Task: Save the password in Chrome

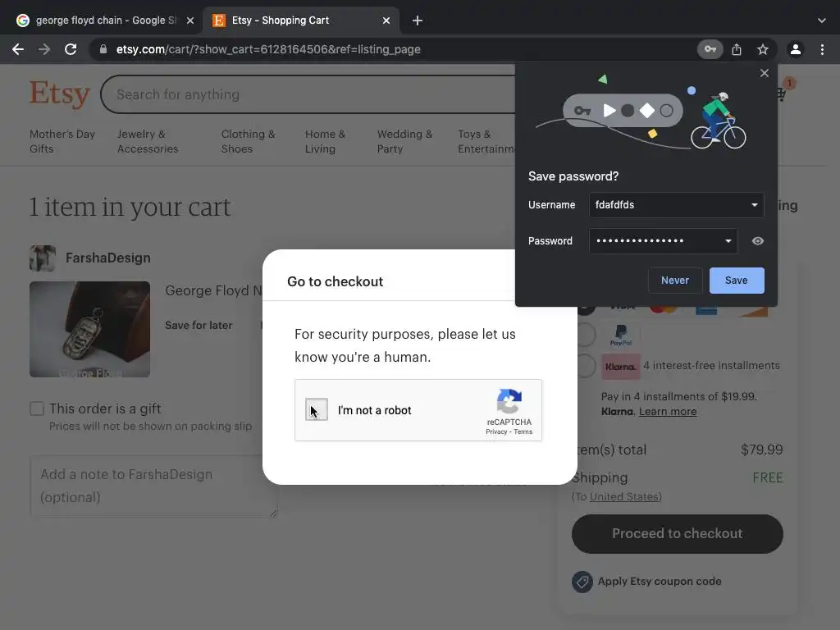Action: 737,281
